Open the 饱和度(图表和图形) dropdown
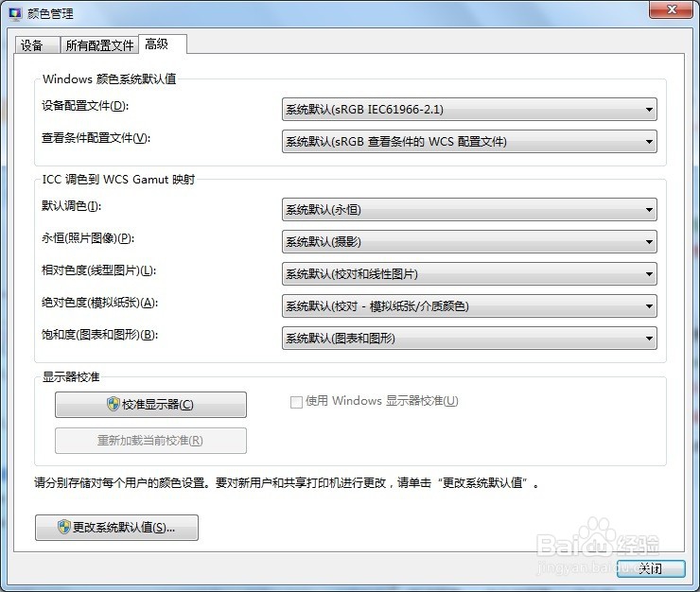700x592 pixels. [469, 338]
